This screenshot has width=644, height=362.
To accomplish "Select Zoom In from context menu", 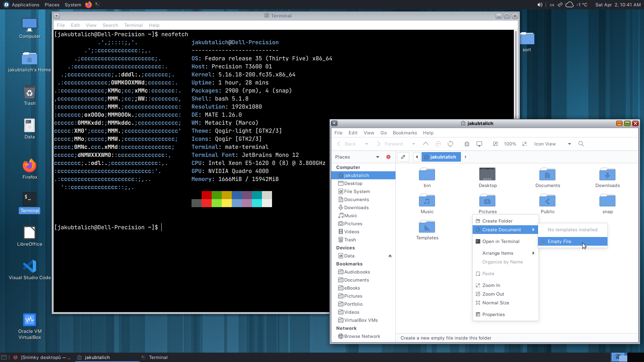I will pos(505,285).
